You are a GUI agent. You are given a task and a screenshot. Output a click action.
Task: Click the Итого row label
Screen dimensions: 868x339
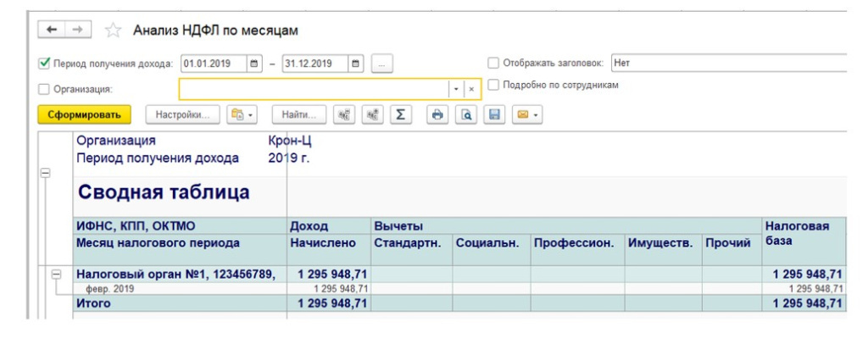[93, 303]
